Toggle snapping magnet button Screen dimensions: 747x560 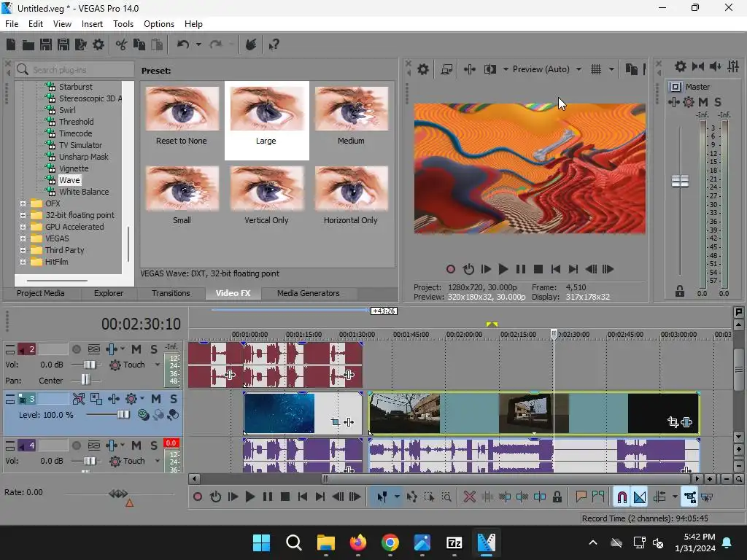[x=622, y=497]
